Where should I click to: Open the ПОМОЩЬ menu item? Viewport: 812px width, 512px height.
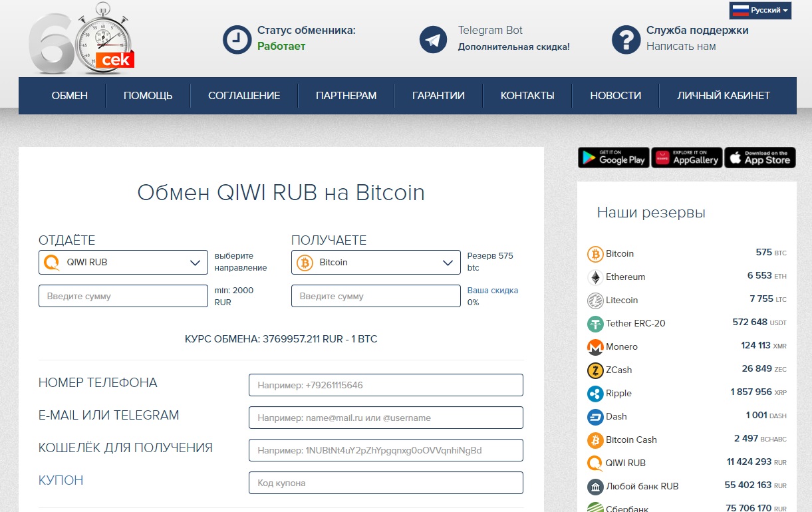tap(148, 96)
